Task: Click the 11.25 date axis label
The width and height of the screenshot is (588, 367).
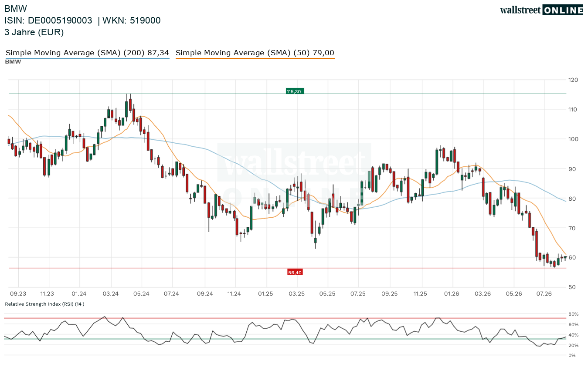Action: click(x=420, y=294)
